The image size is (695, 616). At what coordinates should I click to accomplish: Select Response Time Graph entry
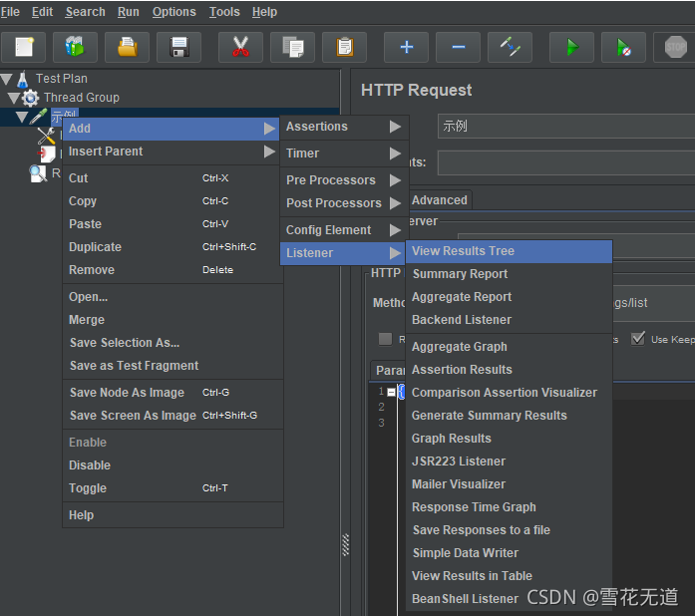click(x=509, y=508)
